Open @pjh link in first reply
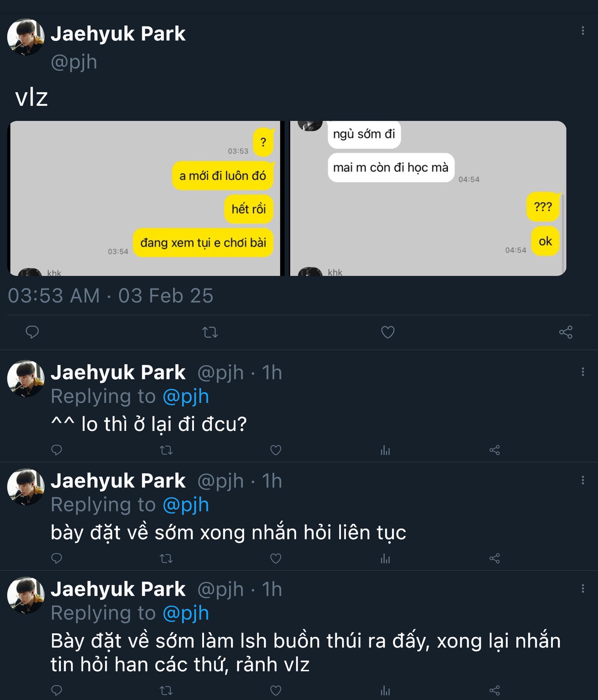 (x=186, y=396)
